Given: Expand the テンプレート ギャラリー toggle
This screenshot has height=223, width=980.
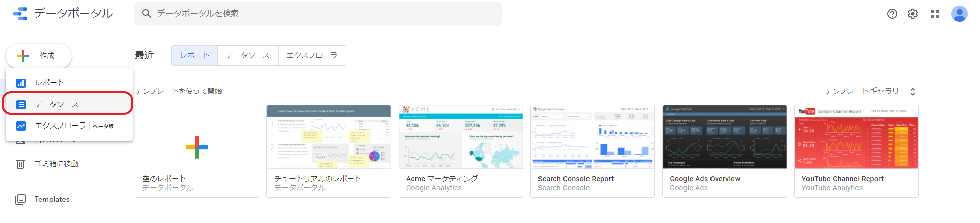Looking at the screenshot, I should (870, 91).
